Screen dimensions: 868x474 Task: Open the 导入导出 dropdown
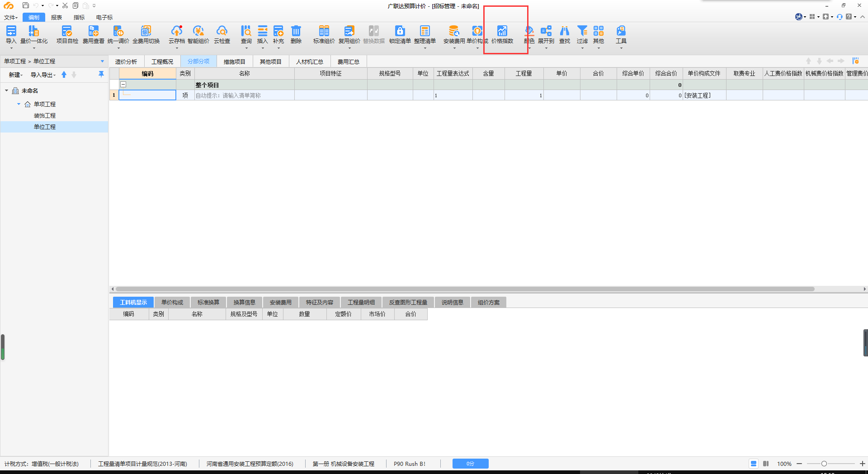coord(43,75)
